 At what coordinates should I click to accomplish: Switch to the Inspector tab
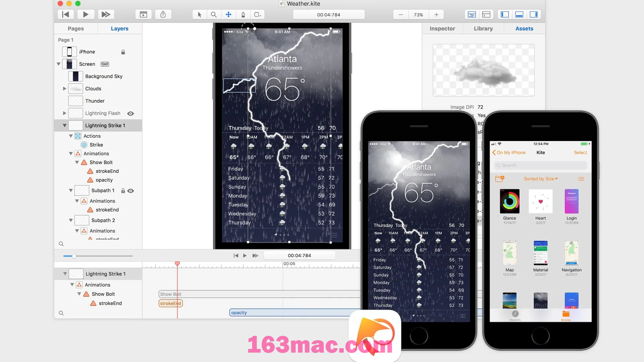pyautogui.click(x=442, y=28)
